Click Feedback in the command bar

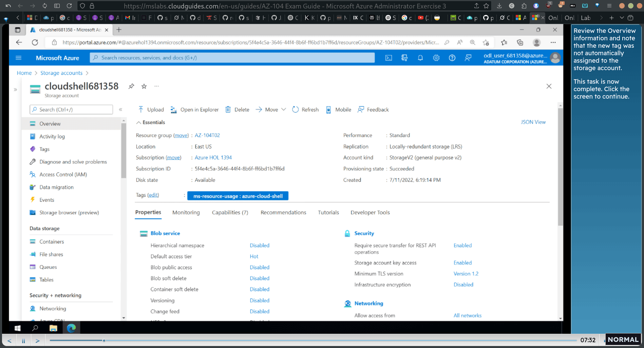point(373,109)
